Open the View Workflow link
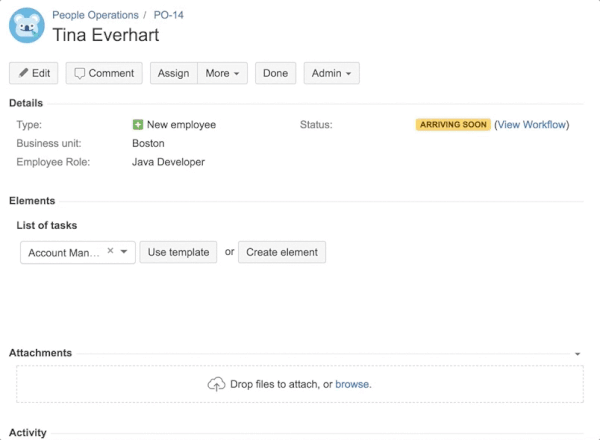 coord(531,125)
